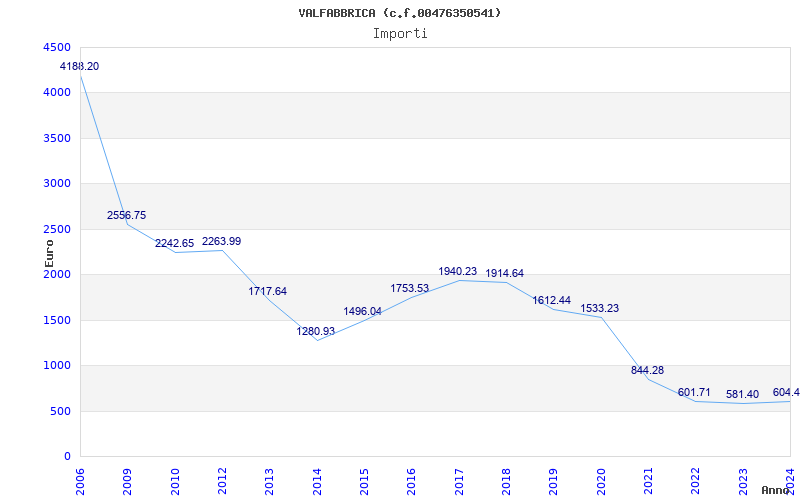The image size is (800, 500).
Task: Click the 2014 x-axis year label
Action: click(x=317, y=482)
